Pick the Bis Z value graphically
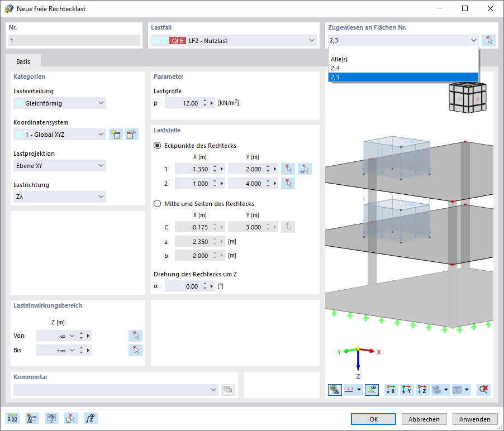Image resolution: width=504 pixels, height=431 pixels. click(135, 350)
